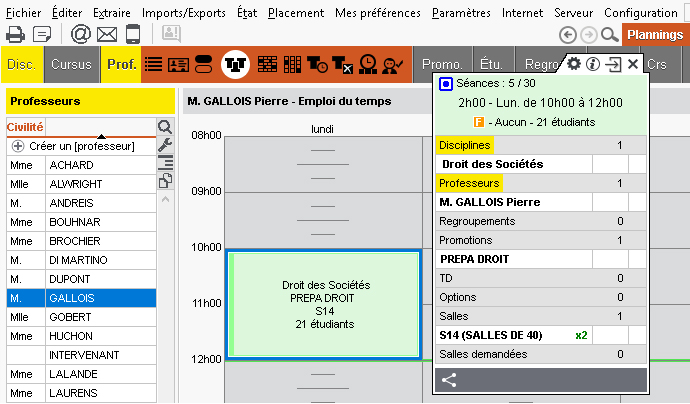Click the Plannings button
690x404 pixels.
655,35
